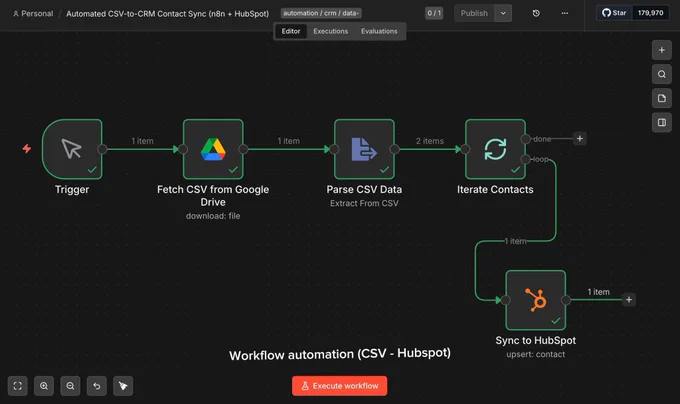Screen dimensions: 680x404
Task: Click the Trigger node's output connector
Action: [x=102, y=149]
